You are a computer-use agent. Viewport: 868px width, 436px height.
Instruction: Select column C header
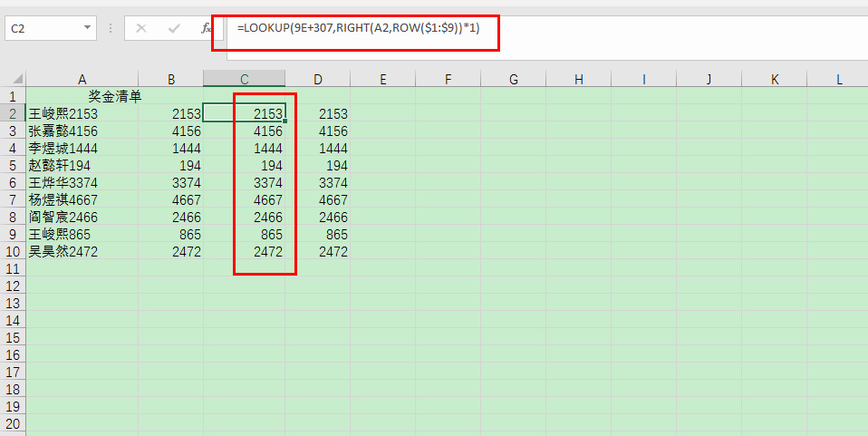[x=244, y=80]
